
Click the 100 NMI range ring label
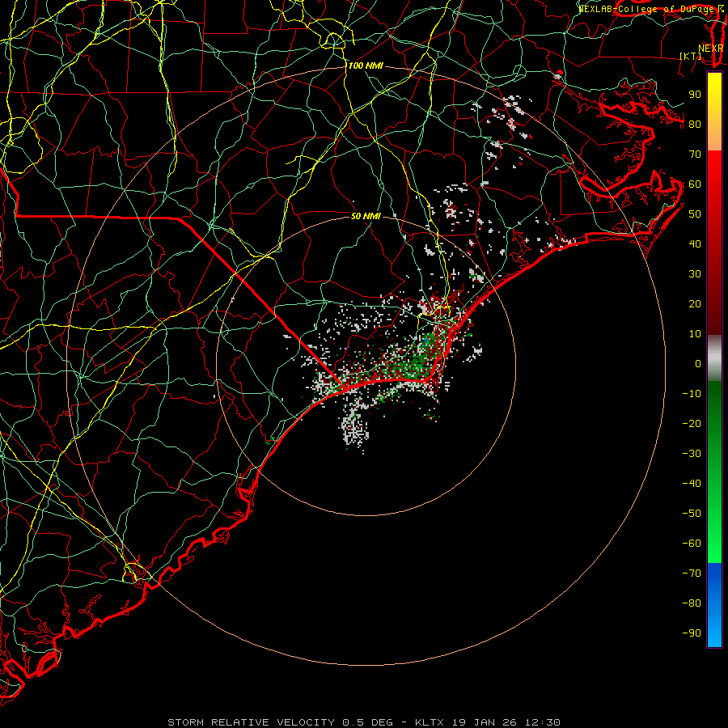point(366,66)
